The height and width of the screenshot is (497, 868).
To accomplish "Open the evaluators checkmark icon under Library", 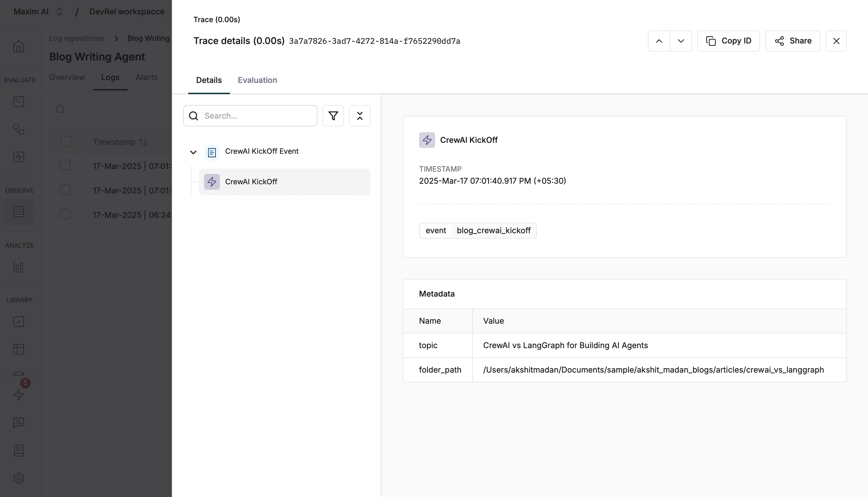I will (x=19, y=322).
